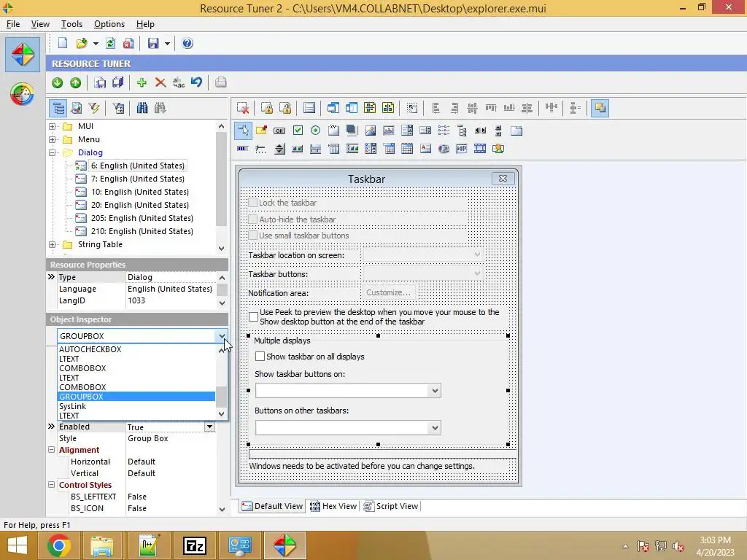Collapse the Alignment property group

(x=52, y=450)
